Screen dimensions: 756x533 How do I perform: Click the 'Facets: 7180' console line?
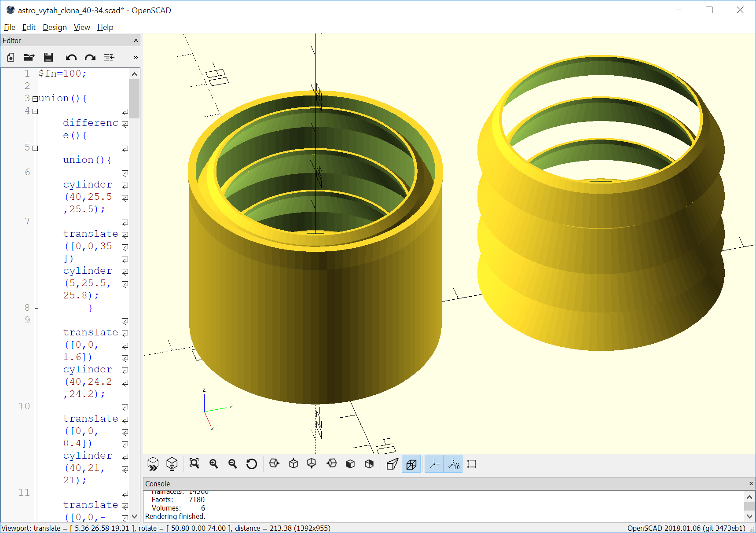pos(178,500)
